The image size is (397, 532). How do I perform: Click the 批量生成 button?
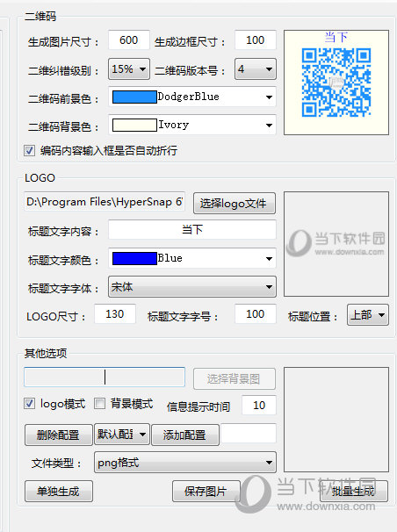click(x=354, y=491)
